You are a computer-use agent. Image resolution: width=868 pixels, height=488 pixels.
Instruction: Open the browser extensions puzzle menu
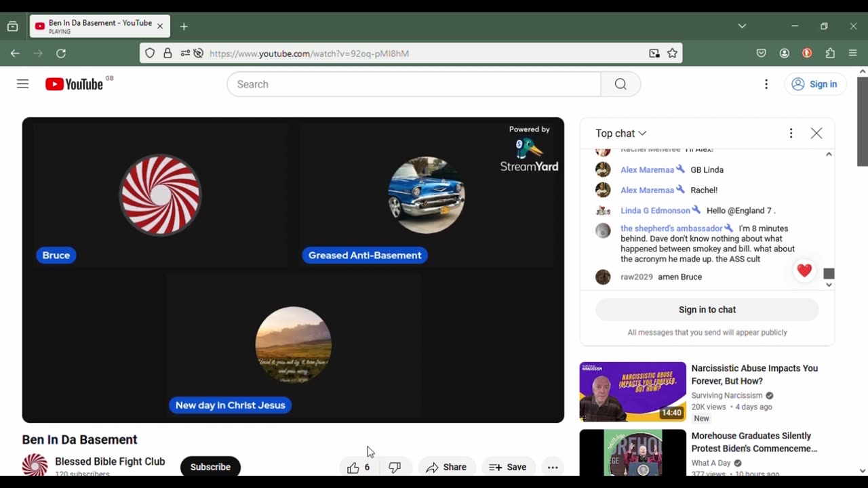coord(830,54)
